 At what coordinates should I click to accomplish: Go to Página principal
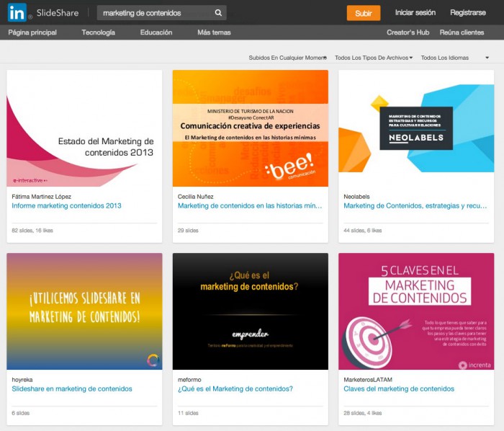click(32, 32)
